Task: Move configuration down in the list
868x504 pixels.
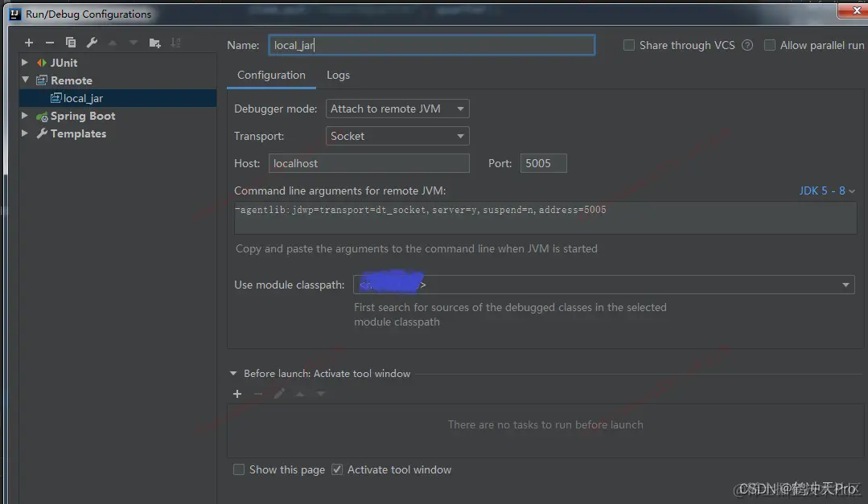Action: [134, 43]
